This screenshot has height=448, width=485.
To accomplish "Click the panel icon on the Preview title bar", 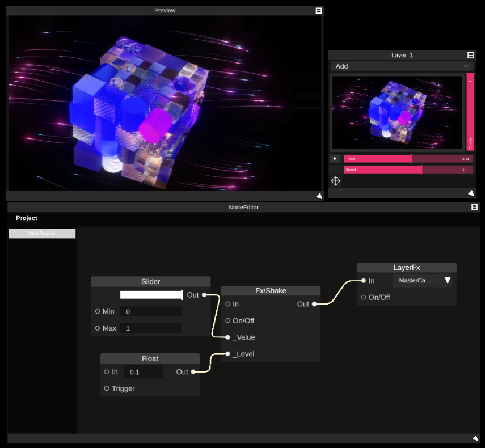I will [x=318, y=10].
